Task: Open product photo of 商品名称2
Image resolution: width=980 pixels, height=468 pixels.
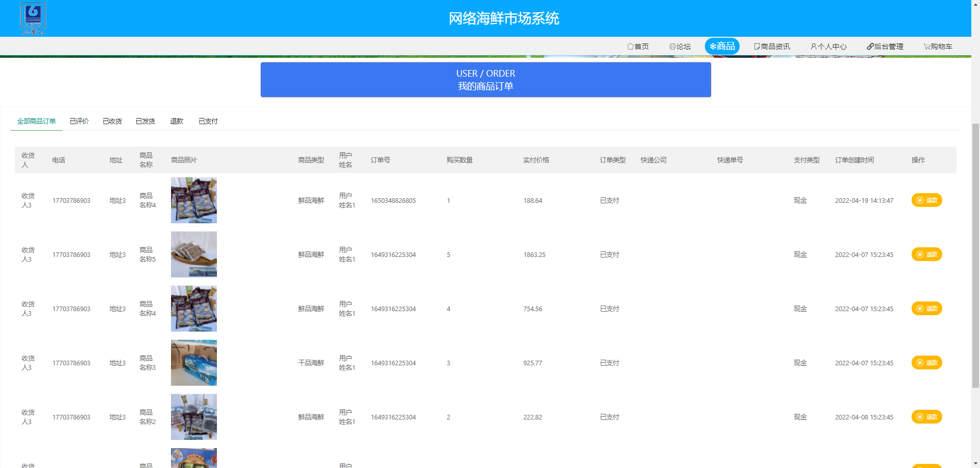Action: [x=194, y=417]
